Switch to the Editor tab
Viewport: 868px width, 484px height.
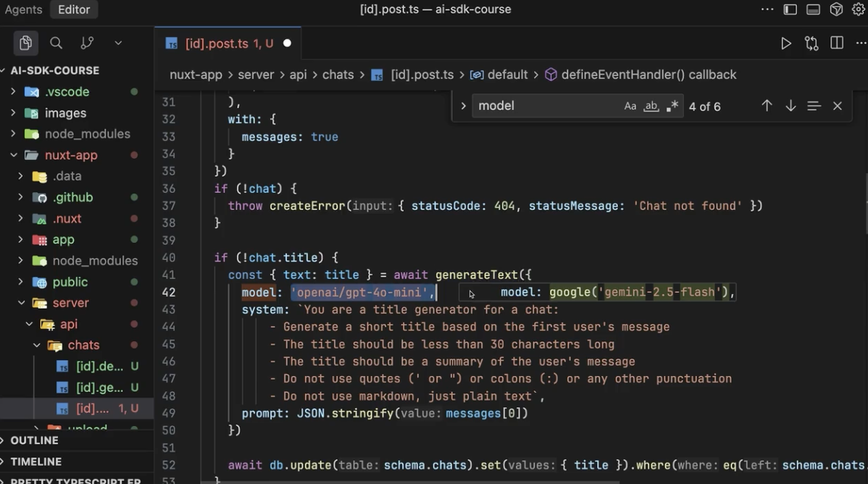74,9
